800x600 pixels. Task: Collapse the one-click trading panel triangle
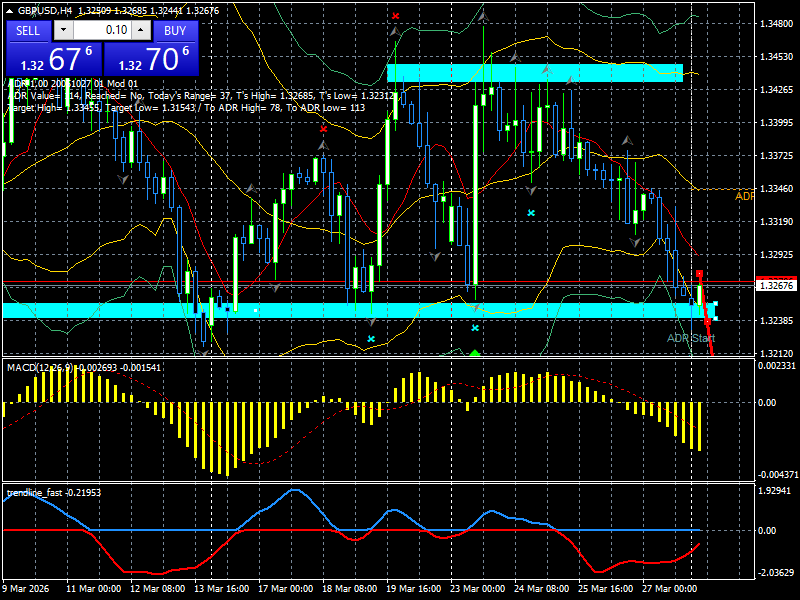pos(10,11)
